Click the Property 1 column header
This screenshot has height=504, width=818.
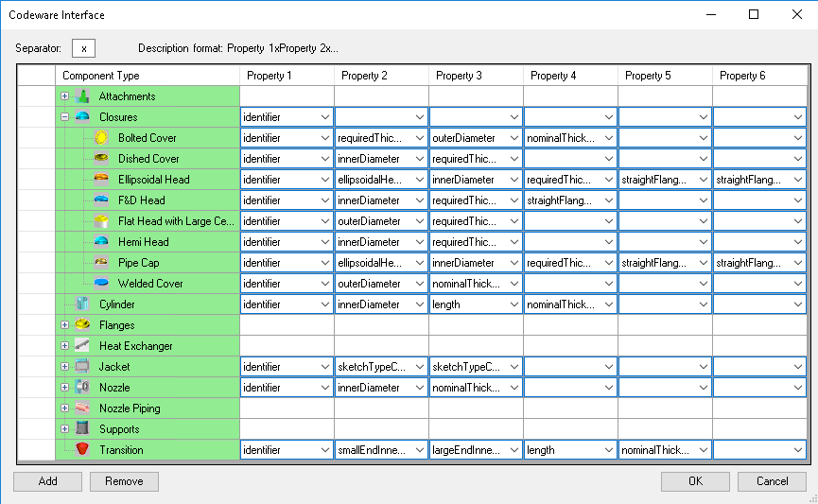287,76
